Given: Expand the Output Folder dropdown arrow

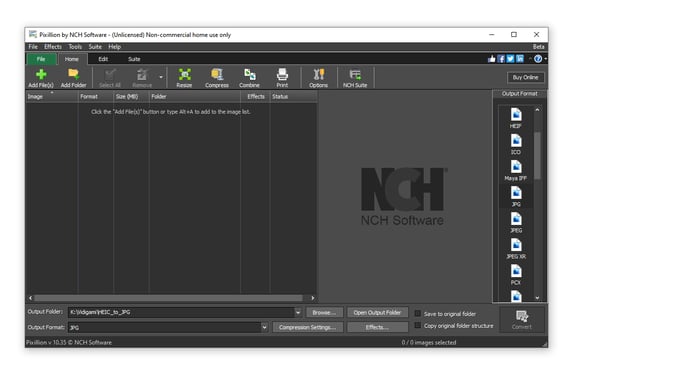Looking at the screenshot, I should pos(298,312).
